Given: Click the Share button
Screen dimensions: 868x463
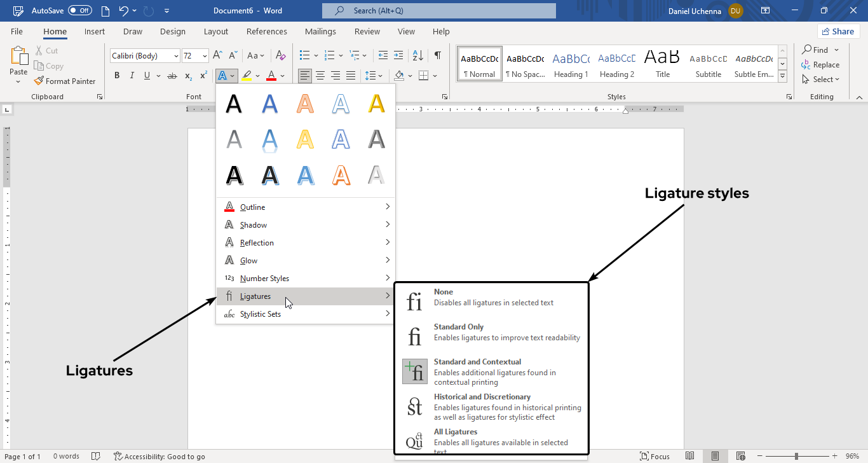Looking at the screenshot, I should 837,31.
